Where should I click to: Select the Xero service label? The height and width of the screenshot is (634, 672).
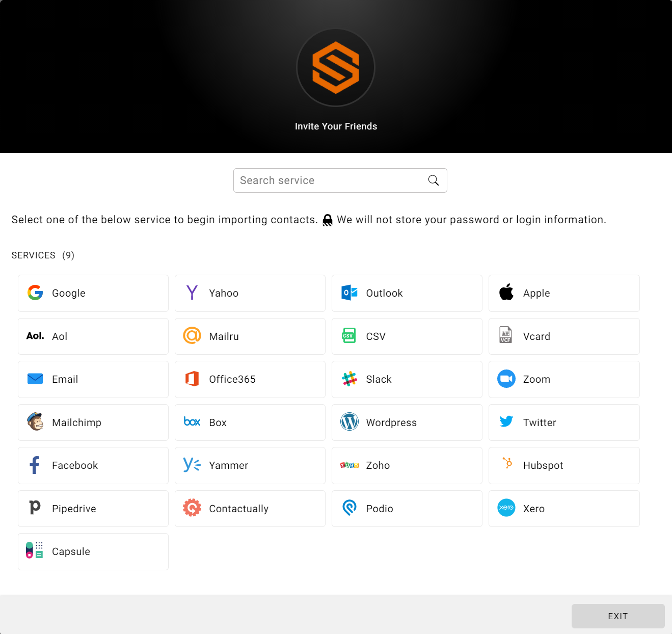tap(534, 509)
